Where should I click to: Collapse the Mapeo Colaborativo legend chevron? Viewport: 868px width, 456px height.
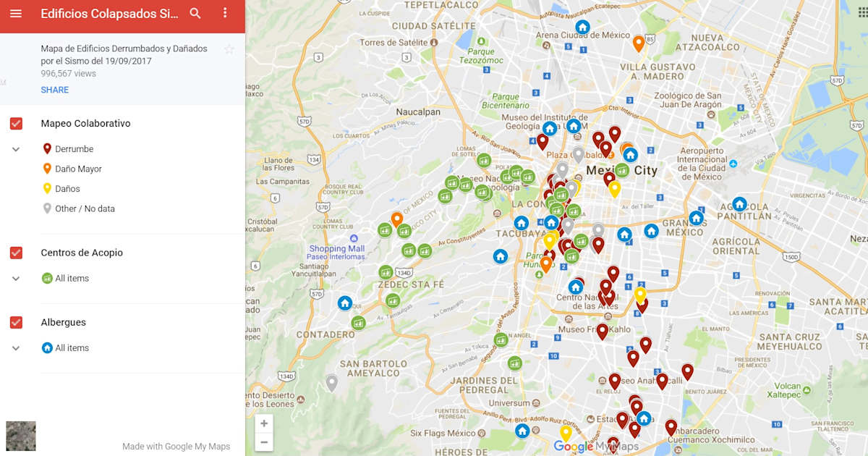(16, 149)
